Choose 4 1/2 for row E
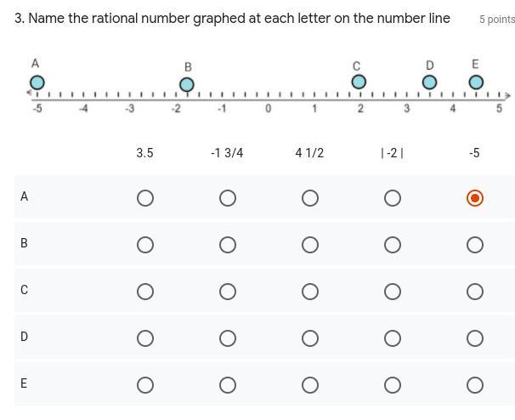The height and width of the screenshot is (420, 515). click(x=310, y=385)
